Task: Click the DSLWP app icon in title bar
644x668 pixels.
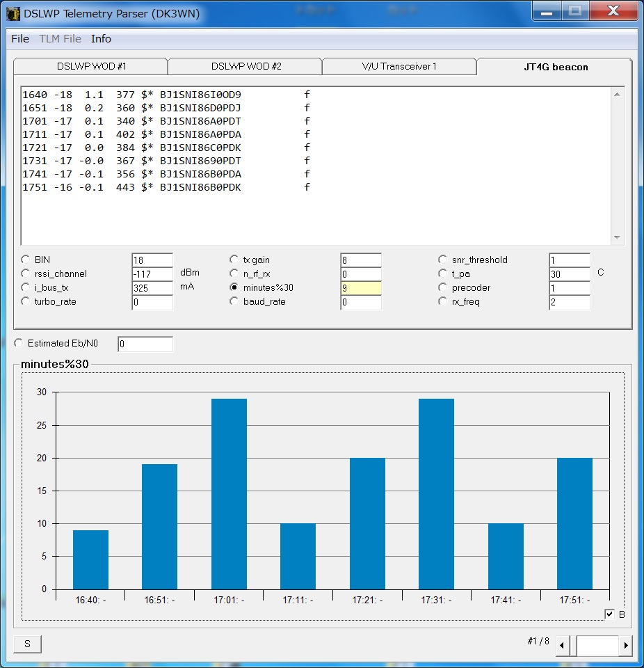Action: tap(13, 13)
